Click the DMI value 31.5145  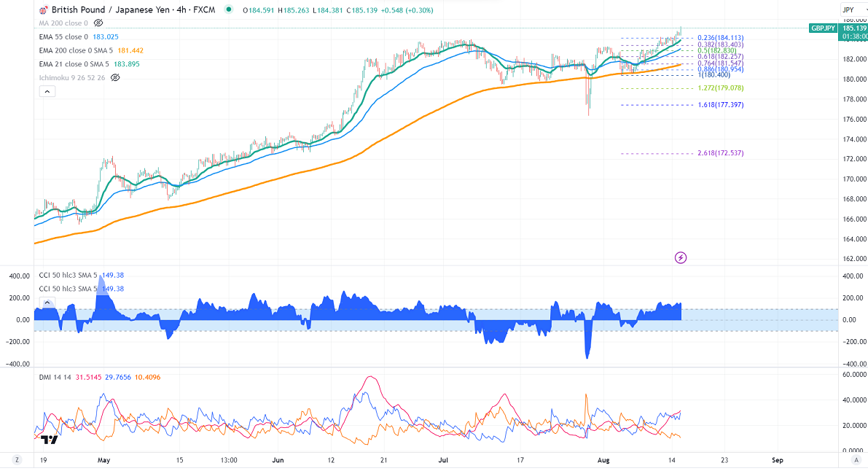point(89,378)
